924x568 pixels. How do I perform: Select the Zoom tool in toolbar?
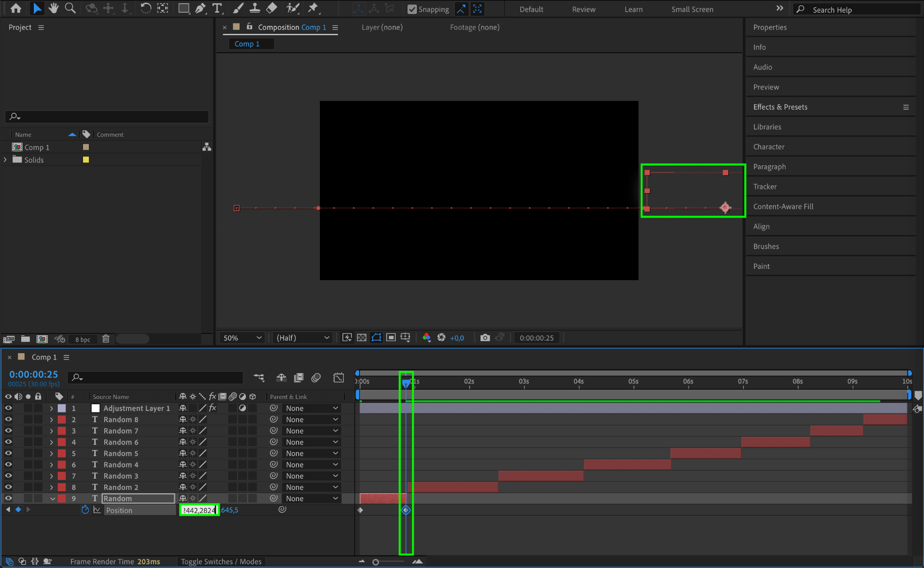coord(70,8)
